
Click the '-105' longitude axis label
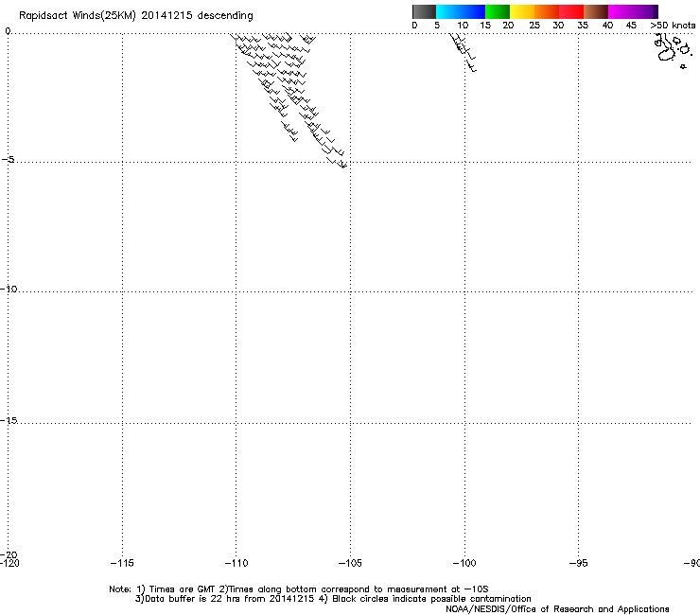point(350,563)
